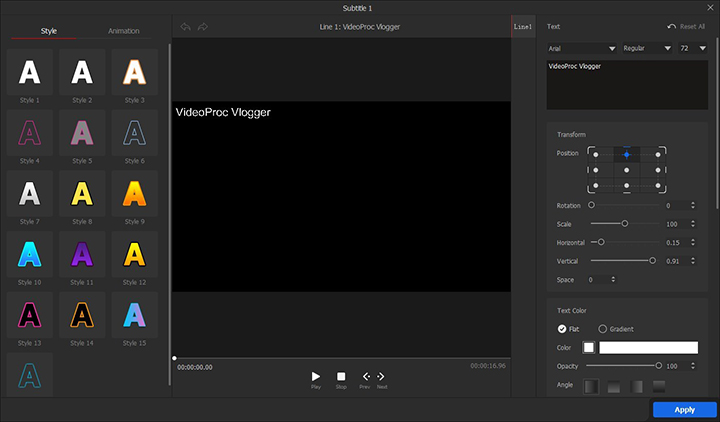Apply the Style 10 blue preset
The image size is (720, 422).
tap(29, 254)
